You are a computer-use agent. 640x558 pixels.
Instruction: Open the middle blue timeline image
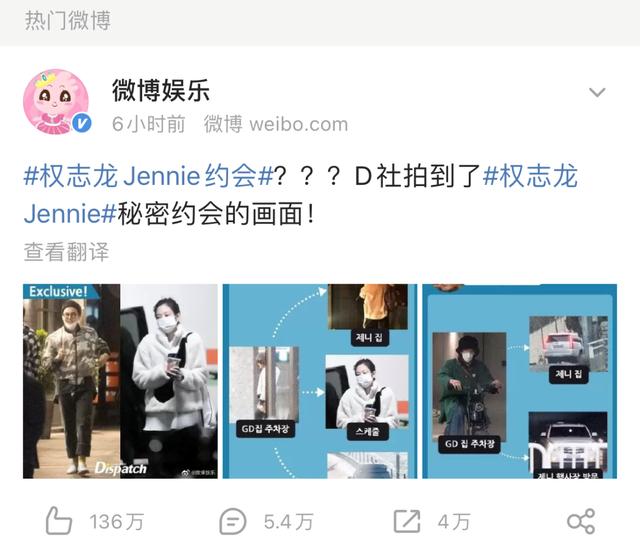pos(320,381)
